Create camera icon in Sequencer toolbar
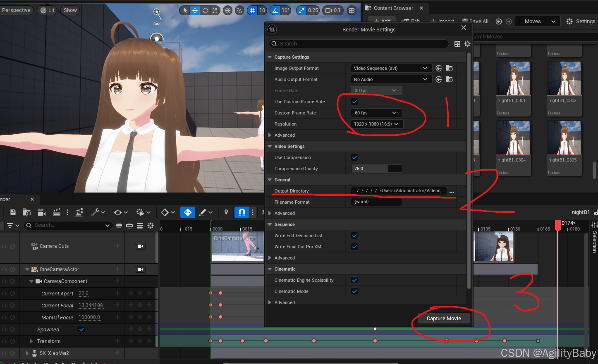 click(41, 212)
